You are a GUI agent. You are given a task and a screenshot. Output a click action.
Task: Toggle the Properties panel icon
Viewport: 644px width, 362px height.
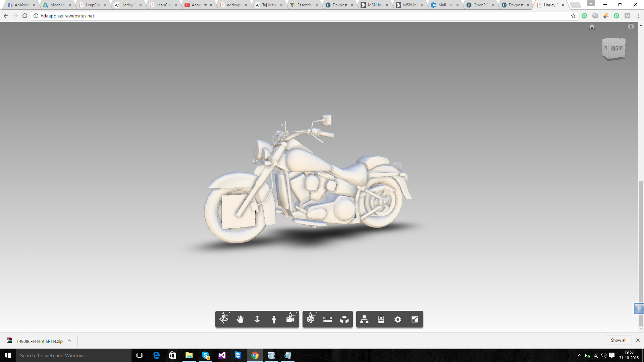381,319
